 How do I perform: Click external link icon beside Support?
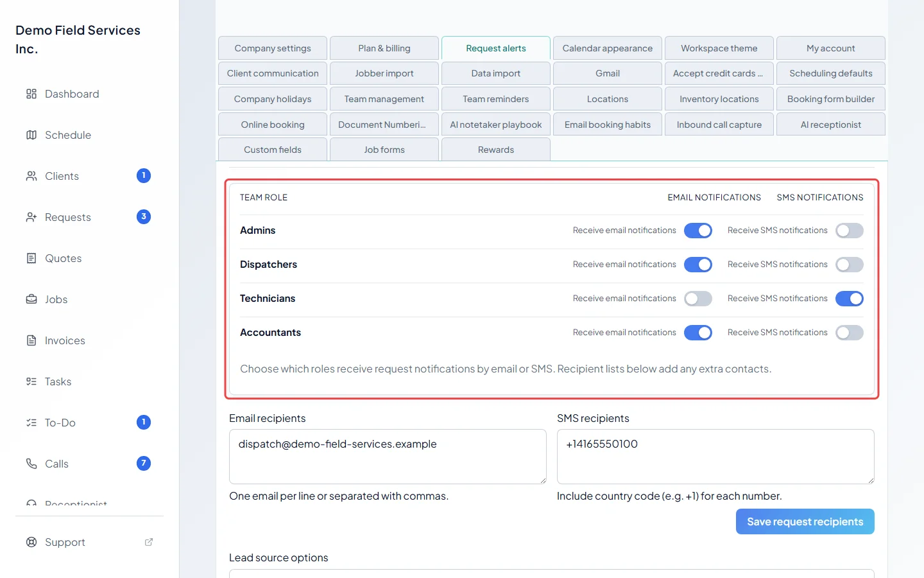[x=149, y=542]
